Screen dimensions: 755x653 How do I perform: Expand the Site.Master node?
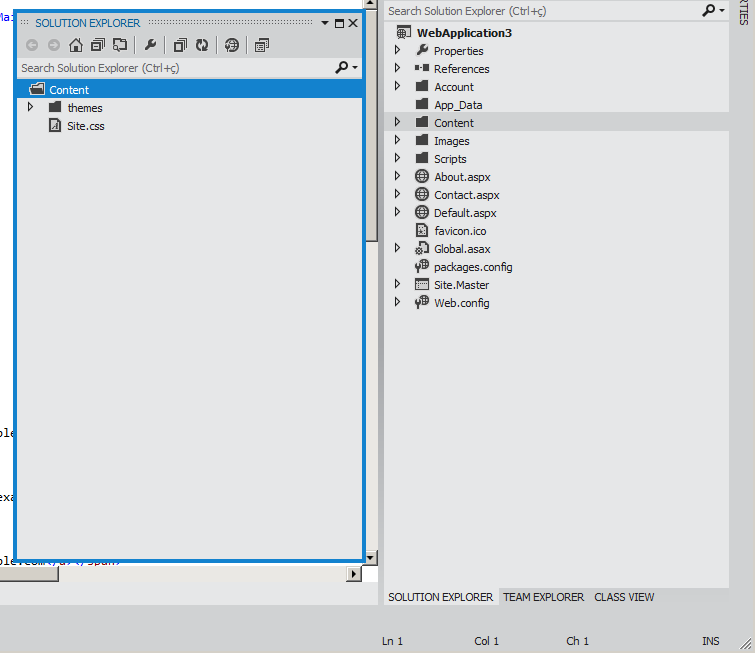click(397, 284)
